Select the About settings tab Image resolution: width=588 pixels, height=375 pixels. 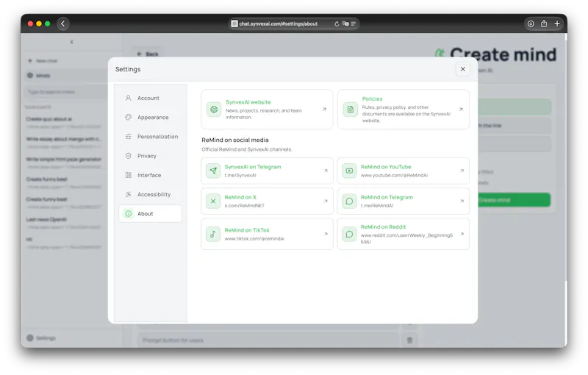150,214
